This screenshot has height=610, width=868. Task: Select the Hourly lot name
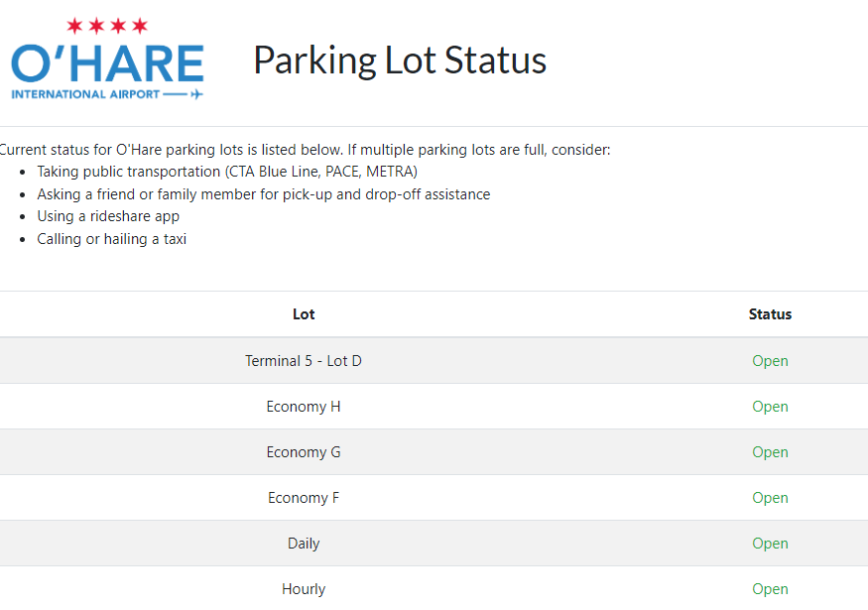[x=304, y=589]
